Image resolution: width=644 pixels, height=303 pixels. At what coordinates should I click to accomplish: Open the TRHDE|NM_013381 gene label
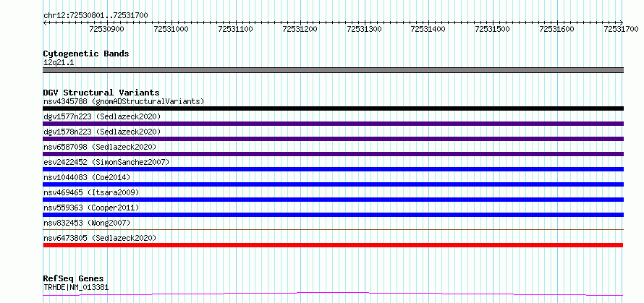click(x=76, y=287)
